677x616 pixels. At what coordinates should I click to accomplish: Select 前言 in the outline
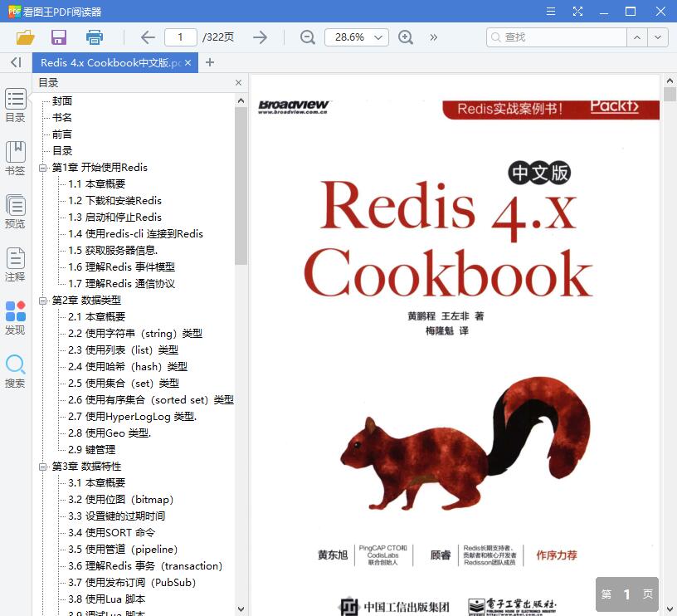pyautogui.click(x=62, y=134)
